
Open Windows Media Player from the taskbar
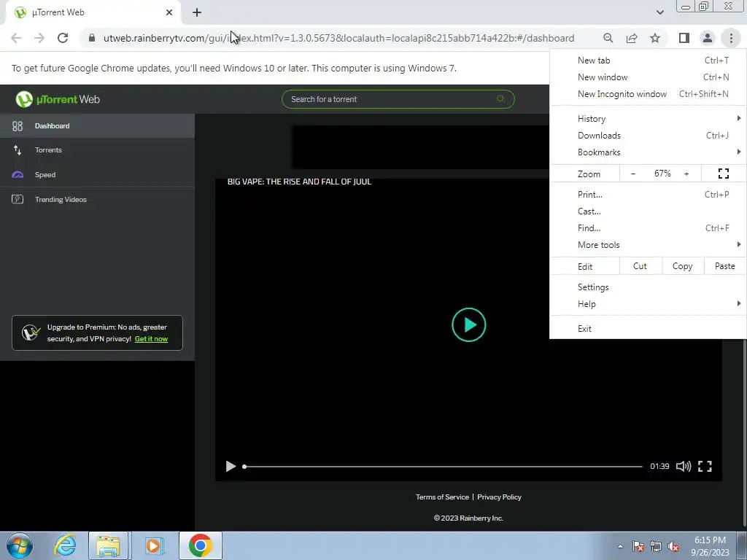click(x=154, y=545)
